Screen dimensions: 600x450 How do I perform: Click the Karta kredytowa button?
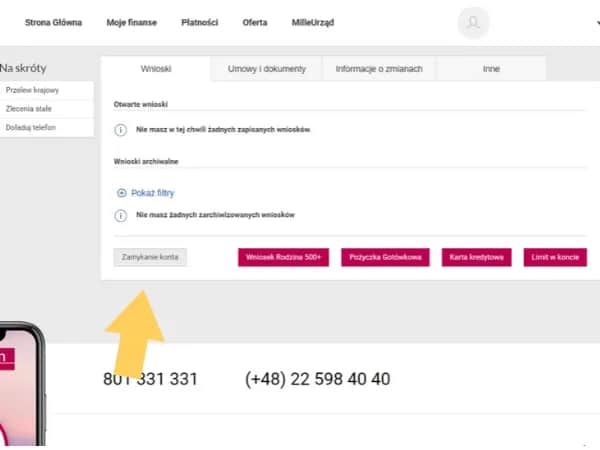[x=477, y=258]
